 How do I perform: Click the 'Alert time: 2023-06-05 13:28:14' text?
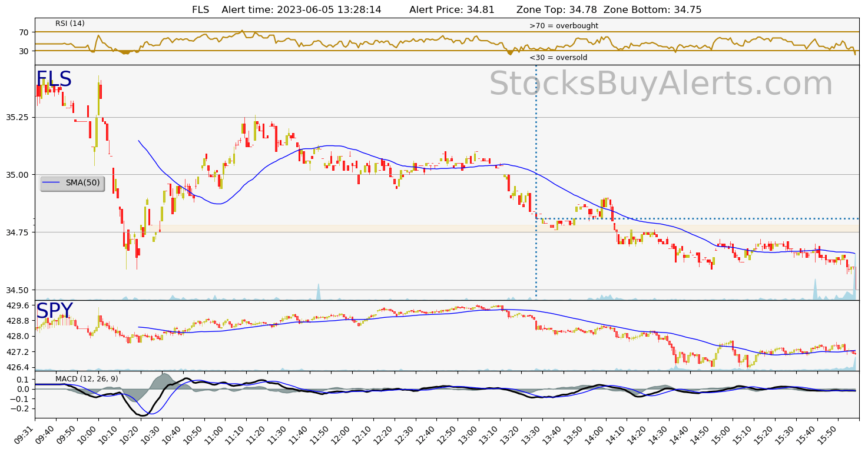pyautogui.click(x=302, y=10)
